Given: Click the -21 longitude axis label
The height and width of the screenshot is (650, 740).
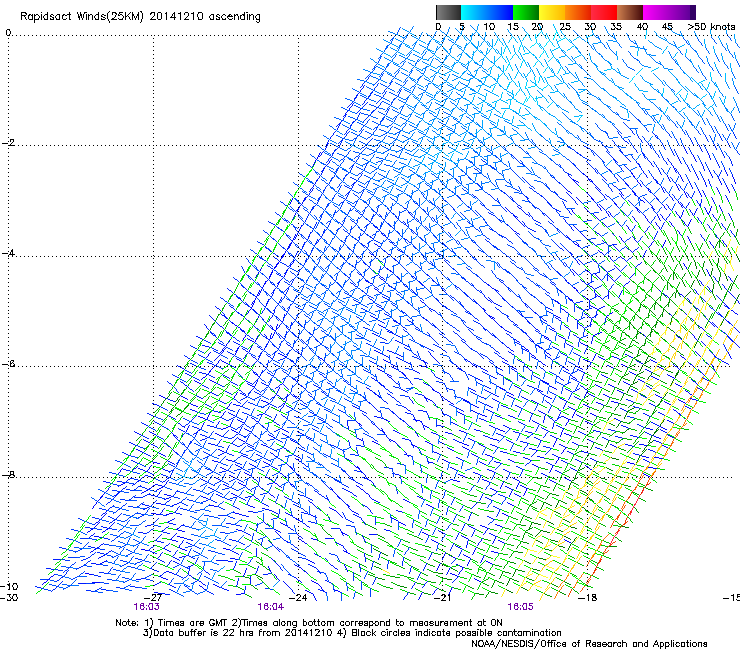Looking at the screenshot, I should (442, 597).
